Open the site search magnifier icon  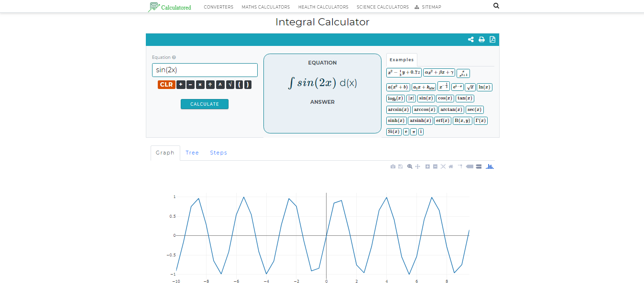496,6
